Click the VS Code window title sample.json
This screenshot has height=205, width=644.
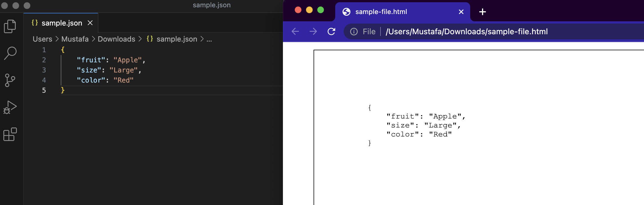tap(212, 5)
